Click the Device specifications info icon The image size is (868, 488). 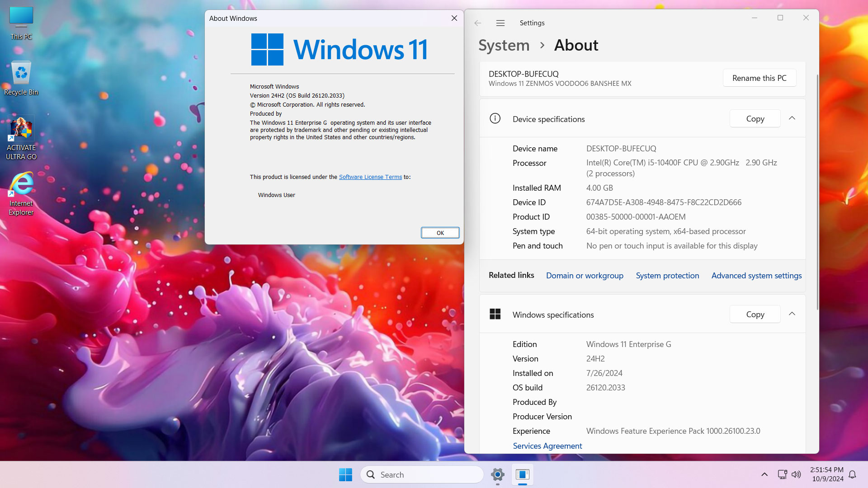pos(495,118)
